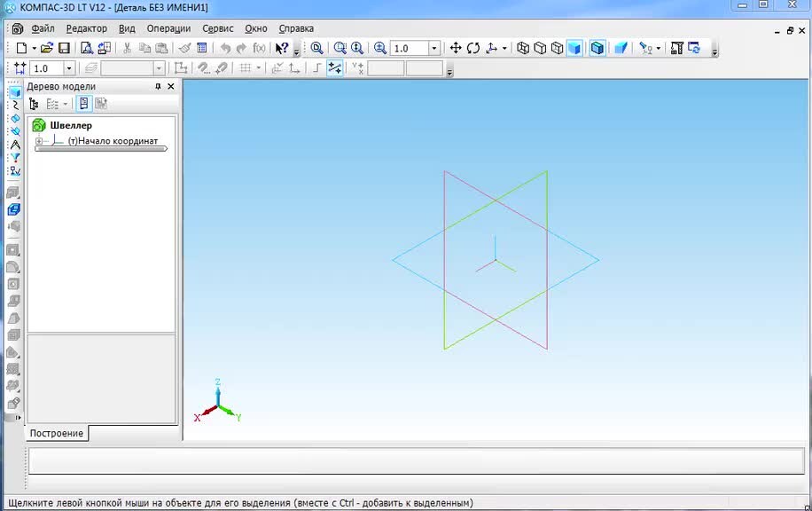The width and height of the screenshot is (812, 511).
Task: Click the refresh image window icon
Action: 694,48
